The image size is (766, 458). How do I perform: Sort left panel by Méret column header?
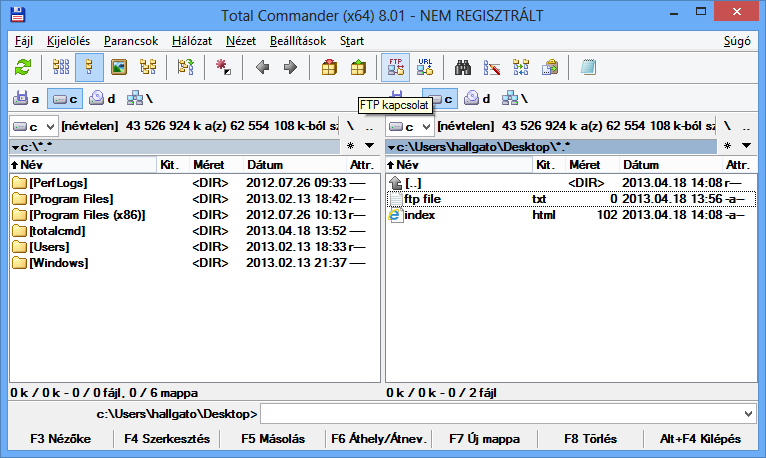(x=216, y=165)
